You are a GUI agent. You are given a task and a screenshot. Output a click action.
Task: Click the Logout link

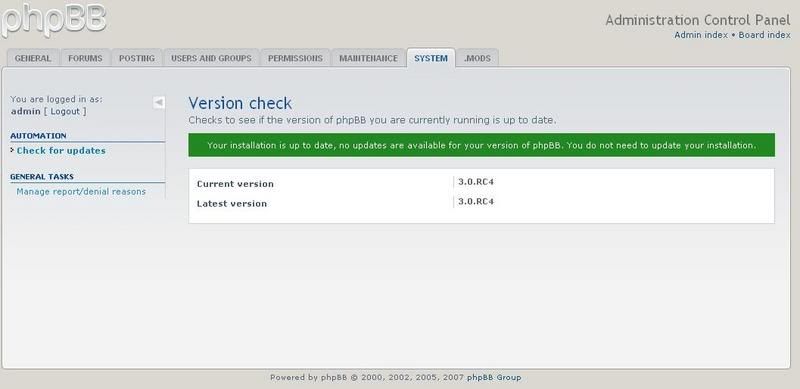point(65,111)
